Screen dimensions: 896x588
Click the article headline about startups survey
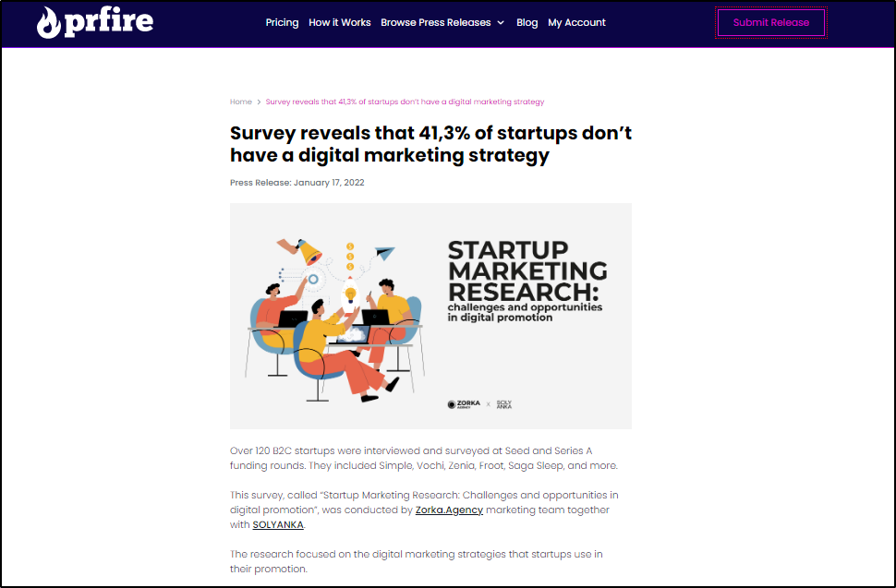430,144
